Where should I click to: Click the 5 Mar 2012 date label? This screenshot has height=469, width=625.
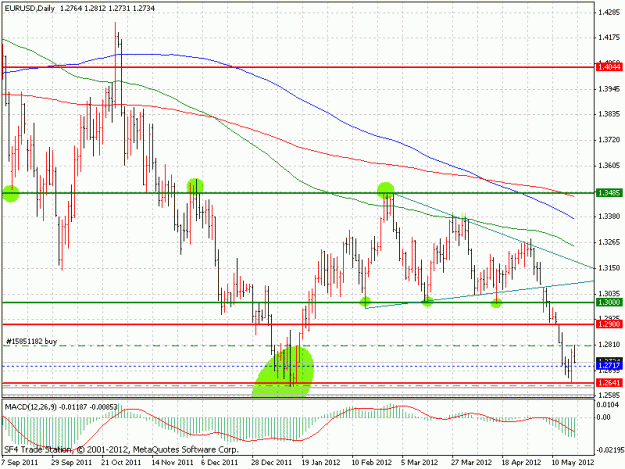pos(420,463)
